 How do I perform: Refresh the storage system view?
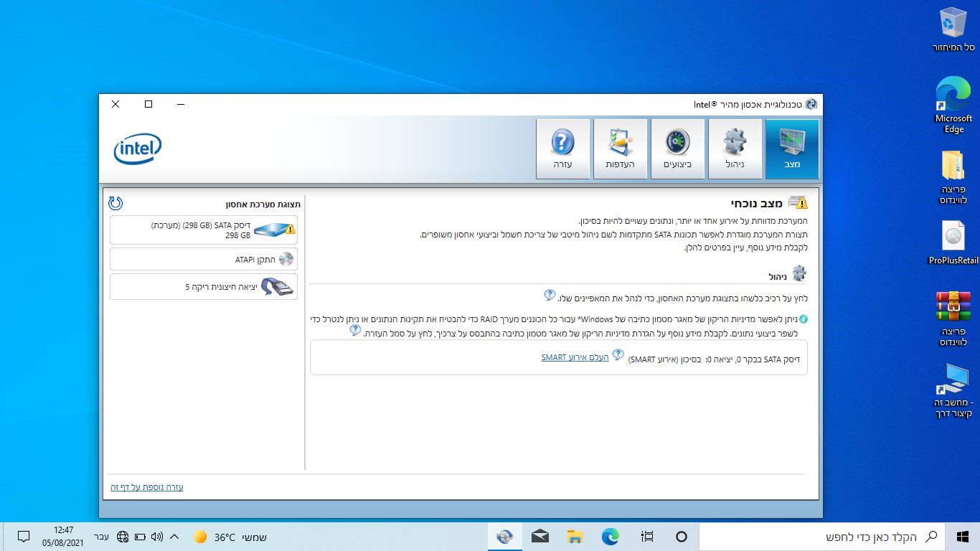(116, 204)
